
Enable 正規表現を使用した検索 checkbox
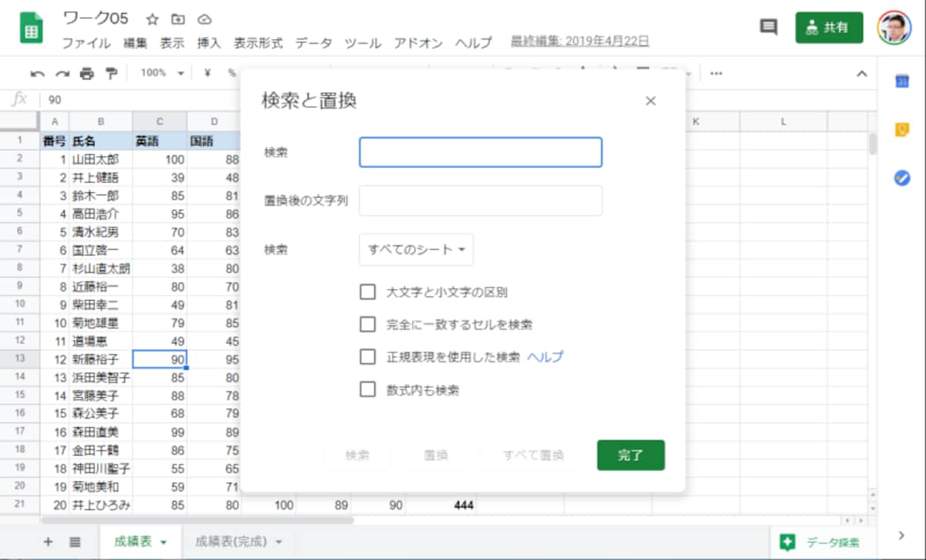367,357
